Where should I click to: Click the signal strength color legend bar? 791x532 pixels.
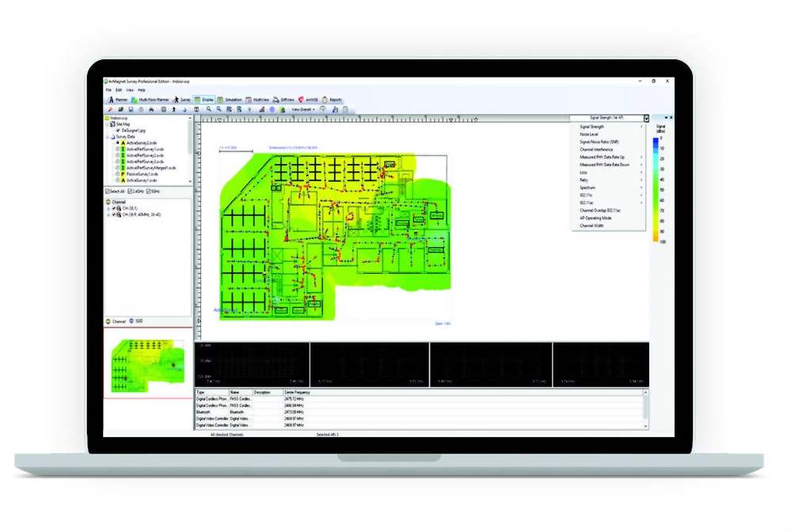click(x=656, y=188)
